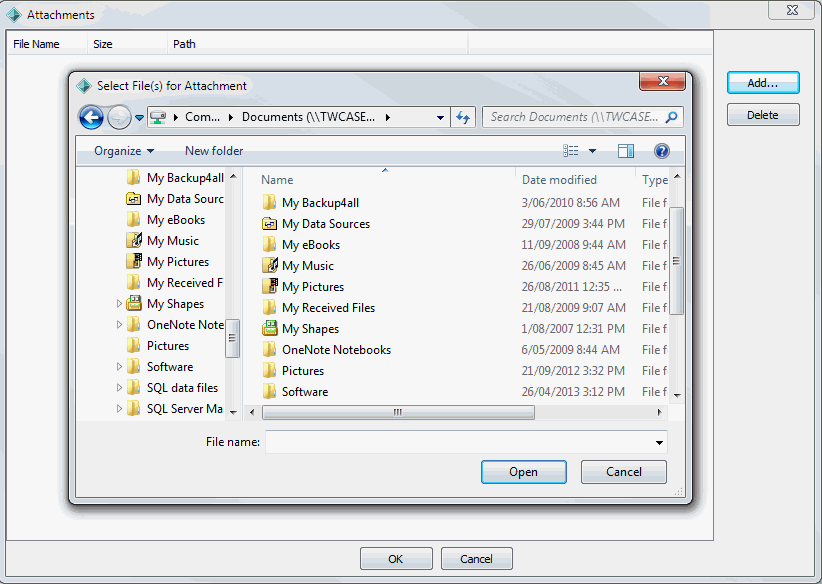Click My Music icon in navigation tree
This screenshot has width=822, height=584.
point(134,241)
